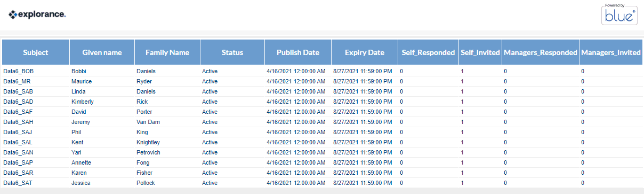Viewport: 644px width, 194px height.
Task: Click Linda's family name Daniels
Action: point(146,91)
